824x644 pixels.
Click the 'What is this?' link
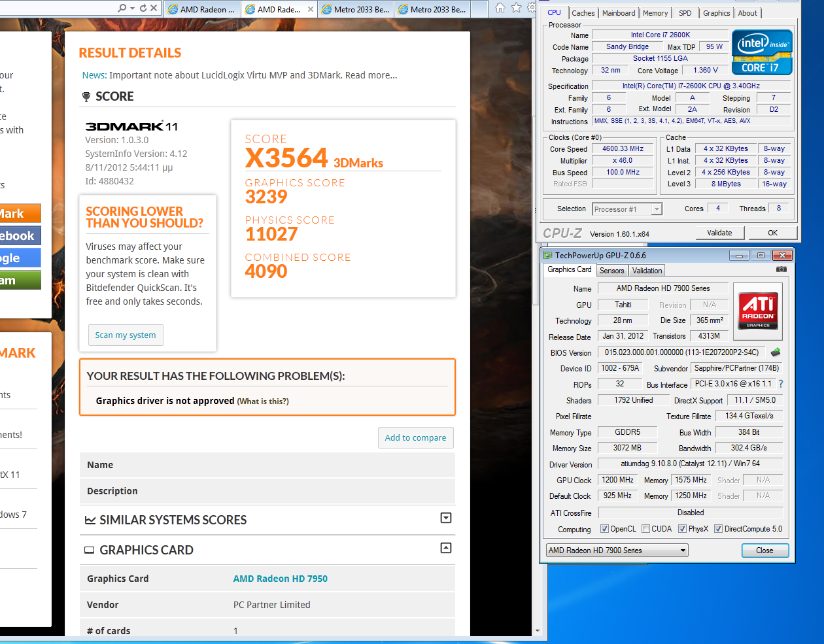(x=263, y=401)
